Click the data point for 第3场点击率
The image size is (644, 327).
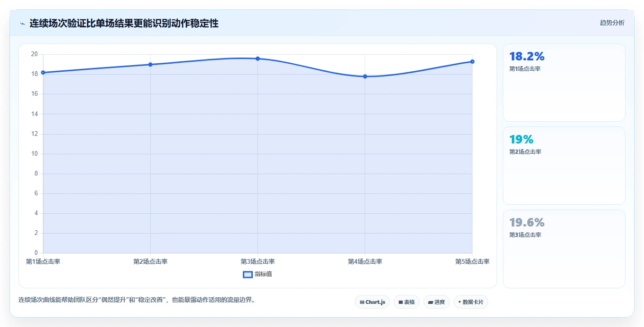pos(258,59)
